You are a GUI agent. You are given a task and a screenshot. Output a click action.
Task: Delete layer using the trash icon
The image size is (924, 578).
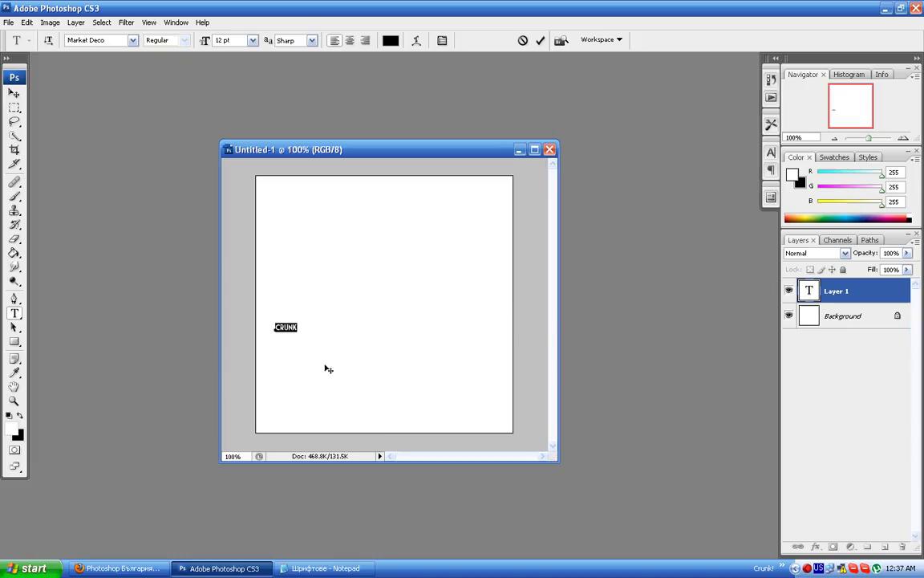click(x=902, y=547)
